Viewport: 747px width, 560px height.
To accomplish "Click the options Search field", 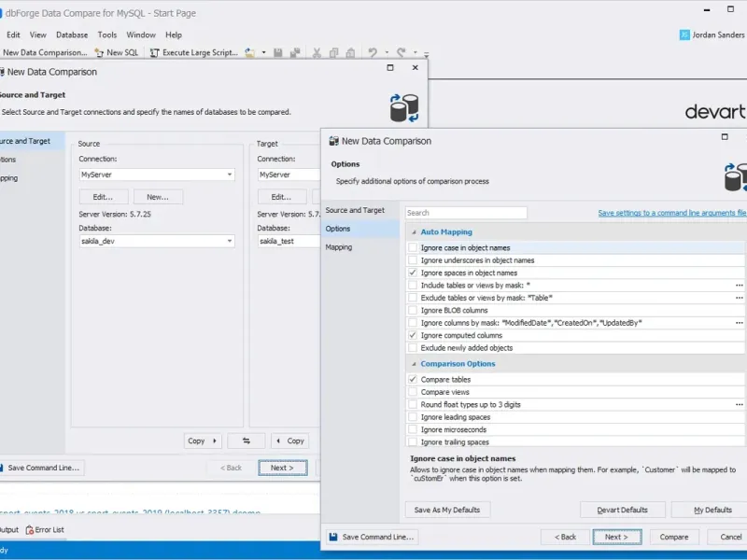I will 466,213.
